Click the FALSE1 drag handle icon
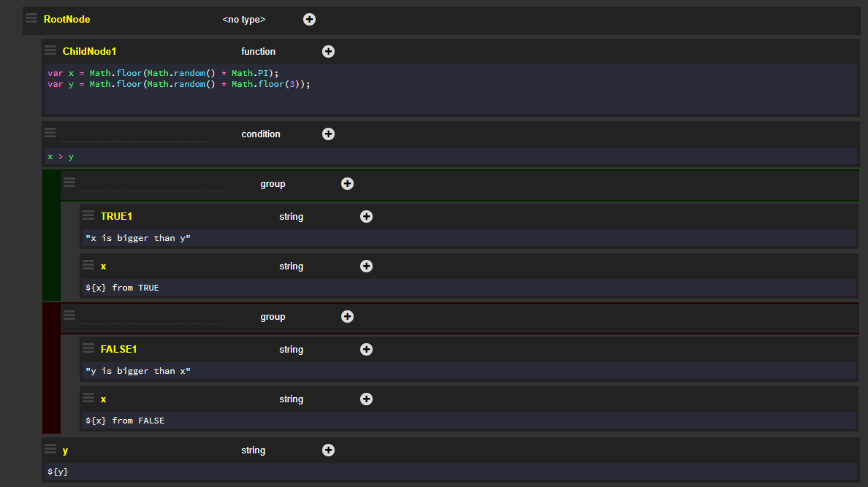Screen dimensions: 868x487 click(88, 348)
